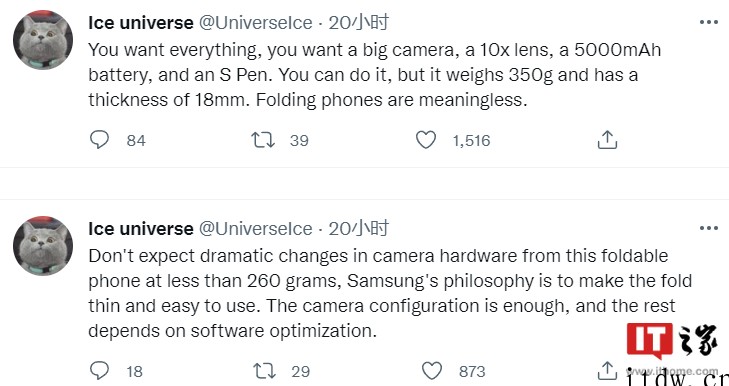Open the more options menu on first tweet
This screenshot has height=386, width=729.
[709, 22]
